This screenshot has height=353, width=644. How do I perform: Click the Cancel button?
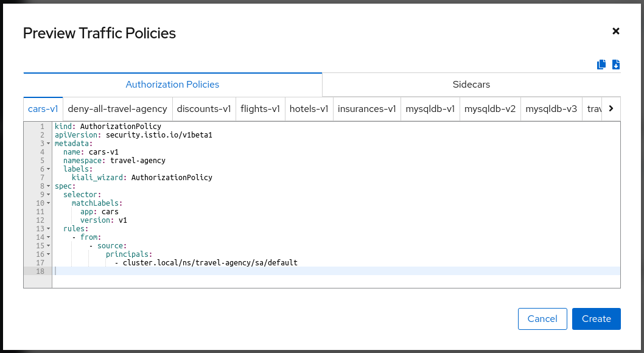(x=542, y=319)
